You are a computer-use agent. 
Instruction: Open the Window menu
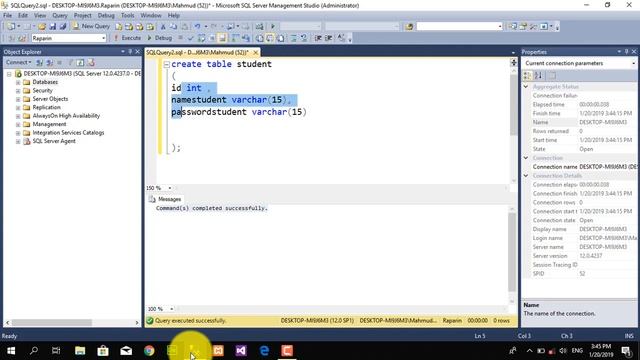tap(151, 16)
